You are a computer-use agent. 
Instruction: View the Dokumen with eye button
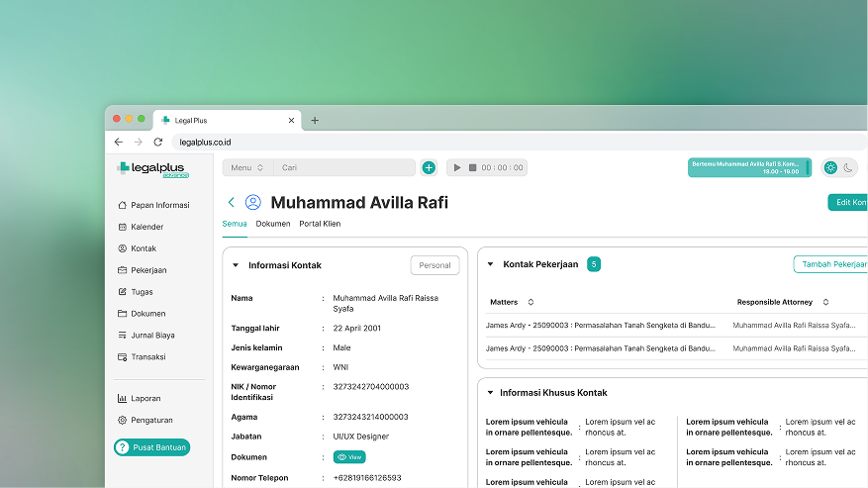(x=349, y=457)
